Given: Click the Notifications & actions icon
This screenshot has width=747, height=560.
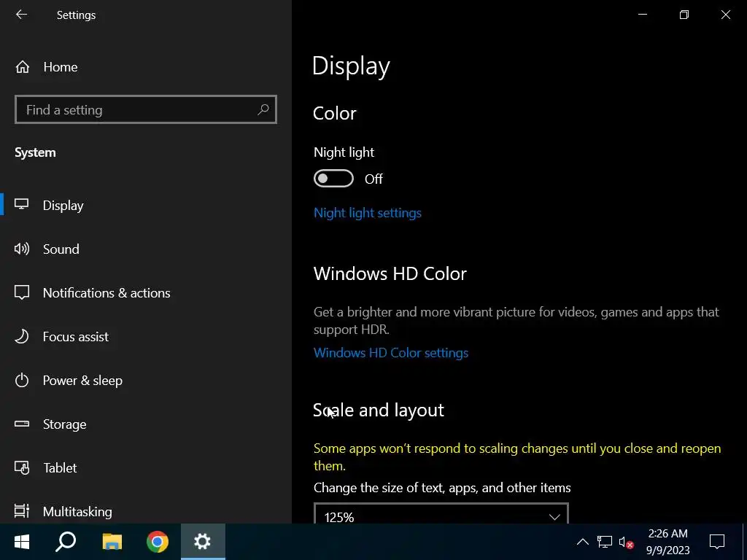Looking at the screenshot, I should [x=22, y=292].
